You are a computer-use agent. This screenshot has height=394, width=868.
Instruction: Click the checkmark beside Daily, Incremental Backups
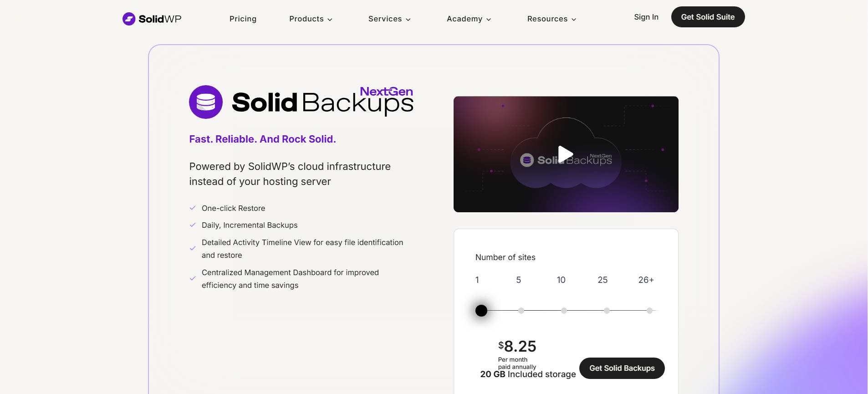pos(192,225)
